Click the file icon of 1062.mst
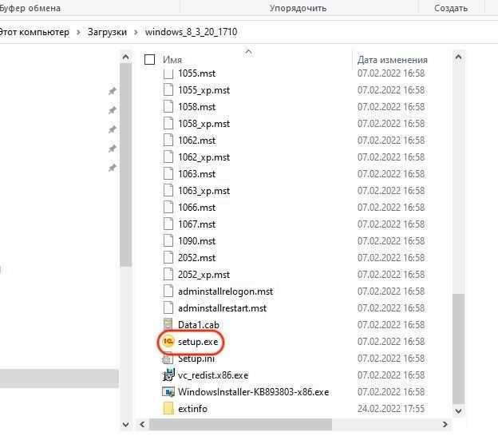Viewport: 498px width, 448px height. [x=168, y=141]
